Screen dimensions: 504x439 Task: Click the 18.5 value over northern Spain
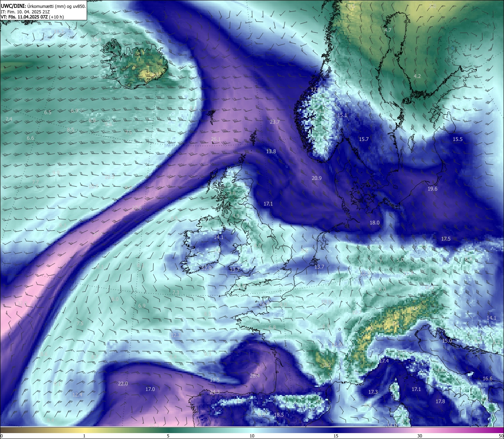tap(279, 415)
